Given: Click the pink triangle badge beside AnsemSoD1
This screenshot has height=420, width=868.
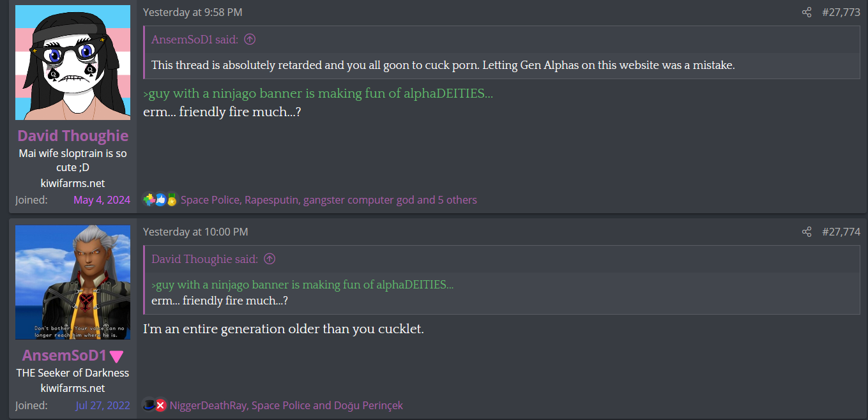Looking at the screenshot, I should (116, 356).
